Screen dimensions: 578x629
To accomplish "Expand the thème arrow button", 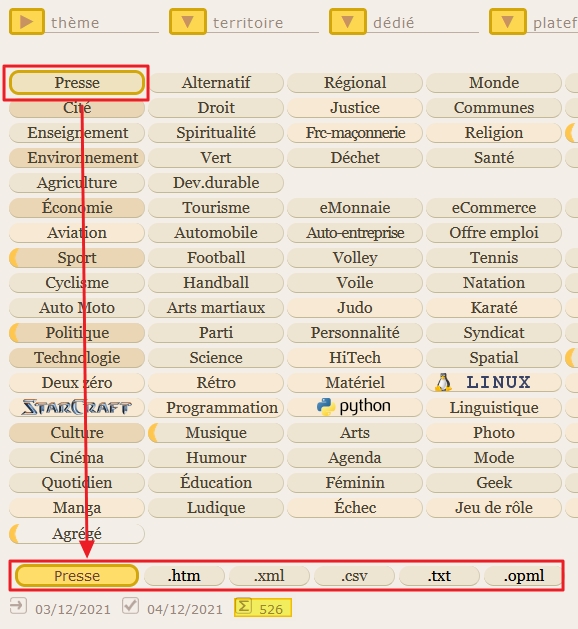I will pos(27,22).
